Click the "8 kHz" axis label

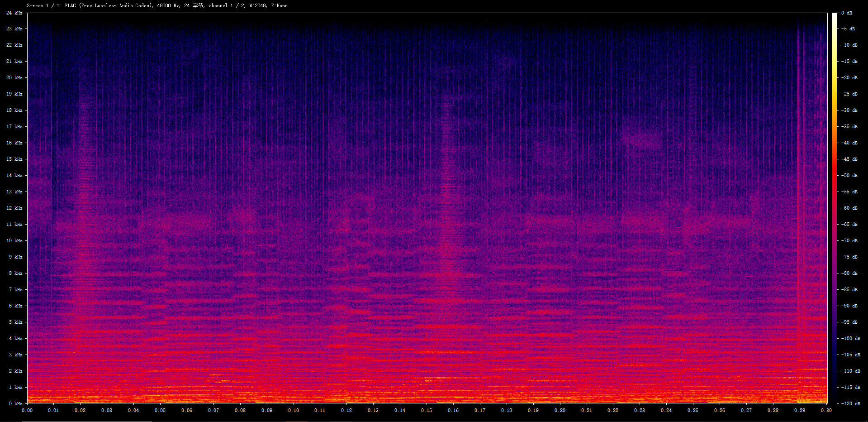click(x=15, y=273)
